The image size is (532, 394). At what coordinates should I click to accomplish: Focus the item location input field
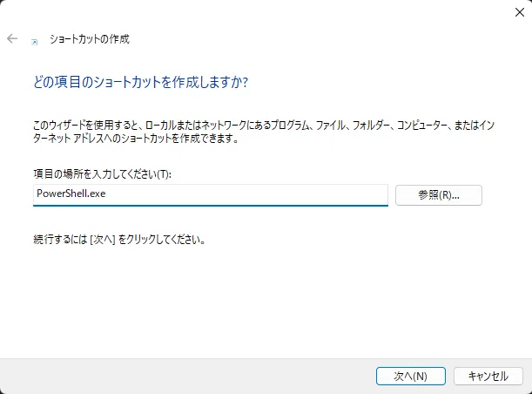[211, 195]
